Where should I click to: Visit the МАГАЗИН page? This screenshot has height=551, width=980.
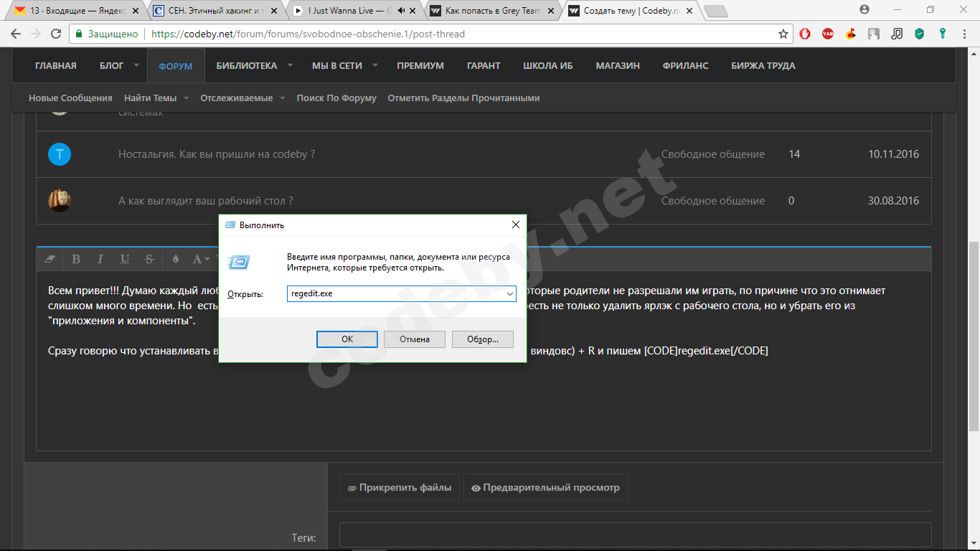618,66
